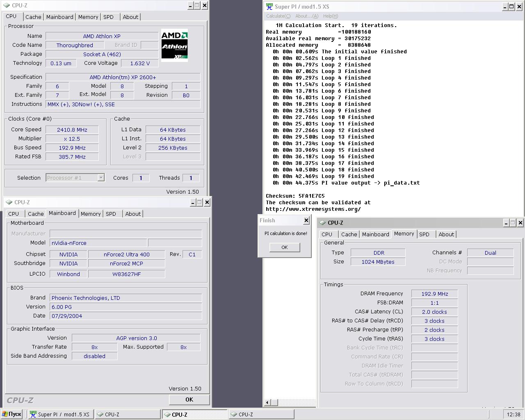Maximize the Super PI window
This screenshot has width=525, height=420.
(511, 7)
